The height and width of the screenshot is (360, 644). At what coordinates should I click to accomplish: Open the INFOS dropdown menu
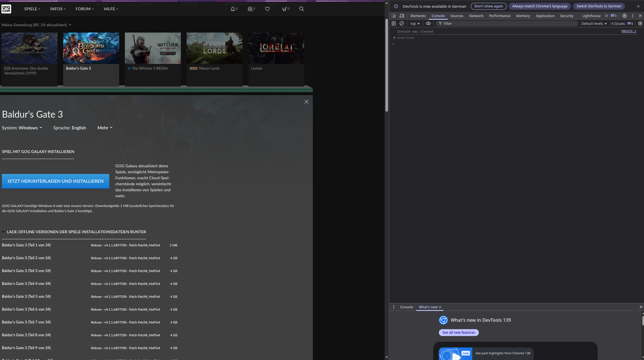pos(58,9)
